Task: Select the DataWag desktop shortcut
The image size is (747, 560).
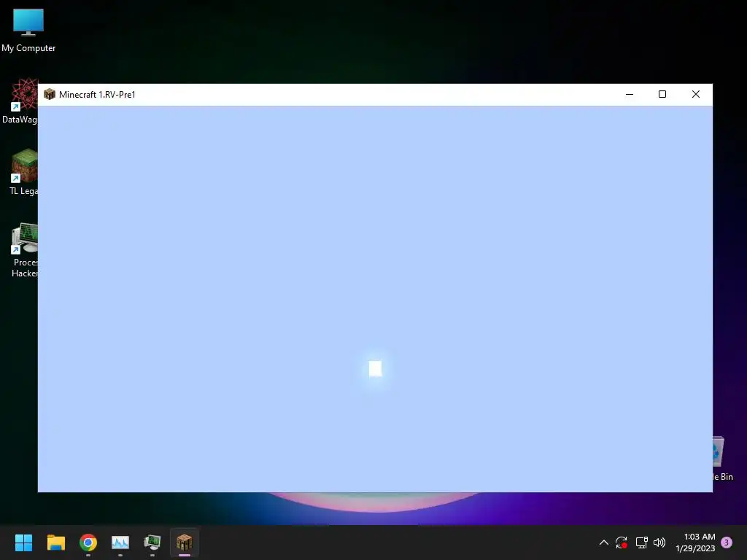Action: tap(20, 101)
